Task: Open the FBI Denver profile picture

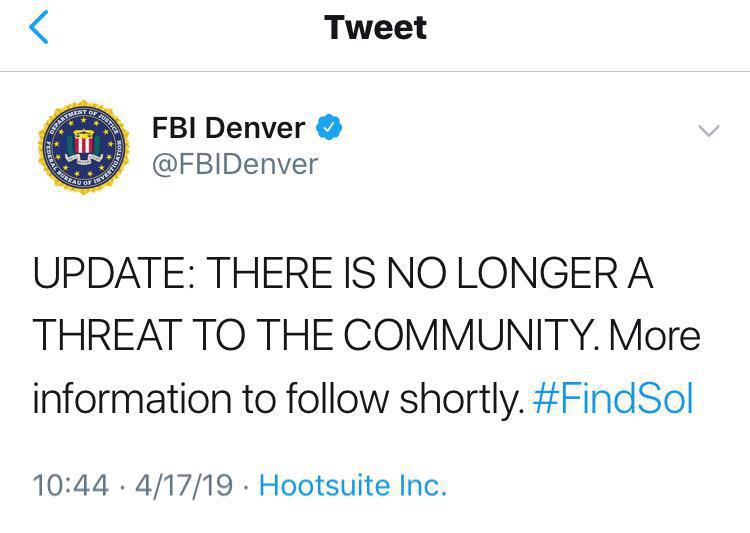Action: coord(84,147)
